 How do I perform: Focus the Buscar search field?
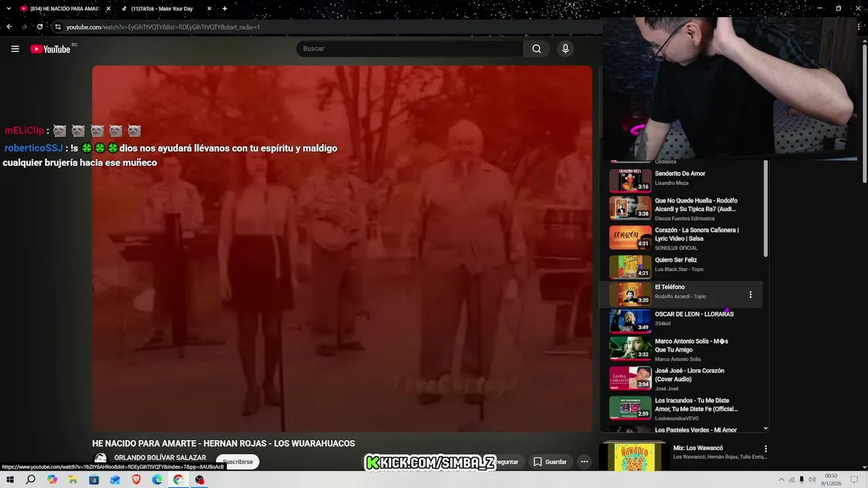pos(410,49)
